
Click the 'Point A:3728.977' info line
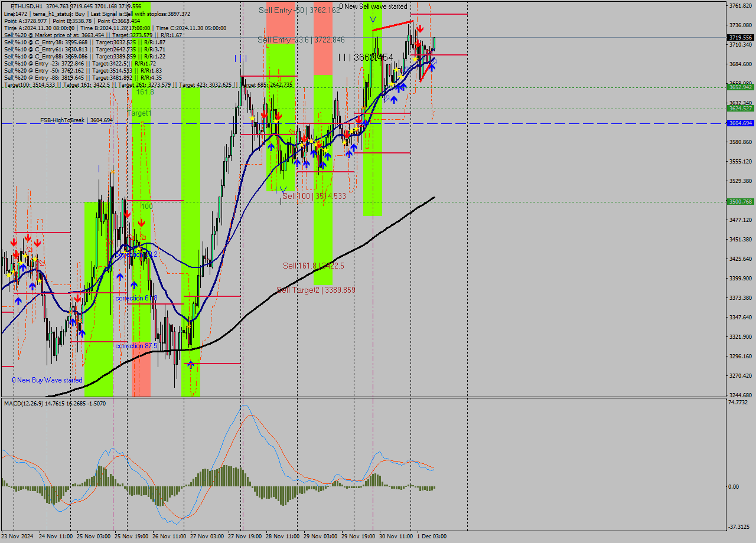click(x=72, y=21)
